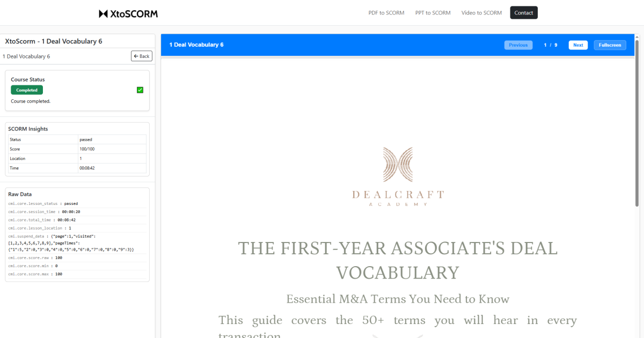644x338 pixels.
Task: Click the cmi.core.score.min row
Action: click(x=77, y=266)
